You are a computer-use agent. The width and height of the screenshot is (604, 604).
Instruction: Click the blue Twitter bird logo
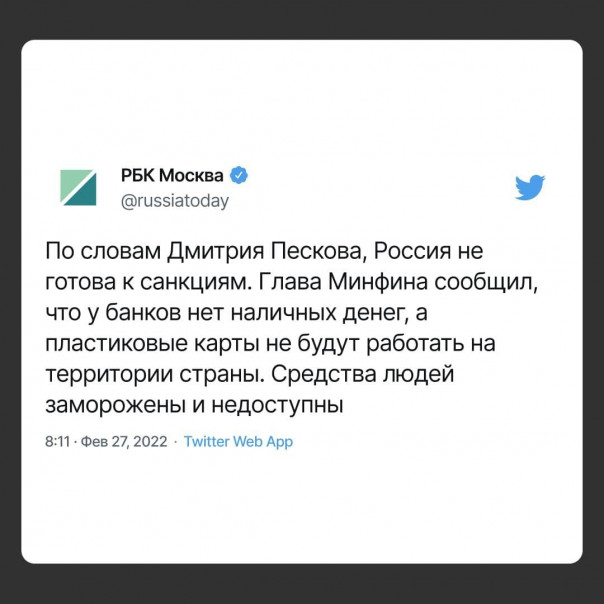[x=529, y=188]
